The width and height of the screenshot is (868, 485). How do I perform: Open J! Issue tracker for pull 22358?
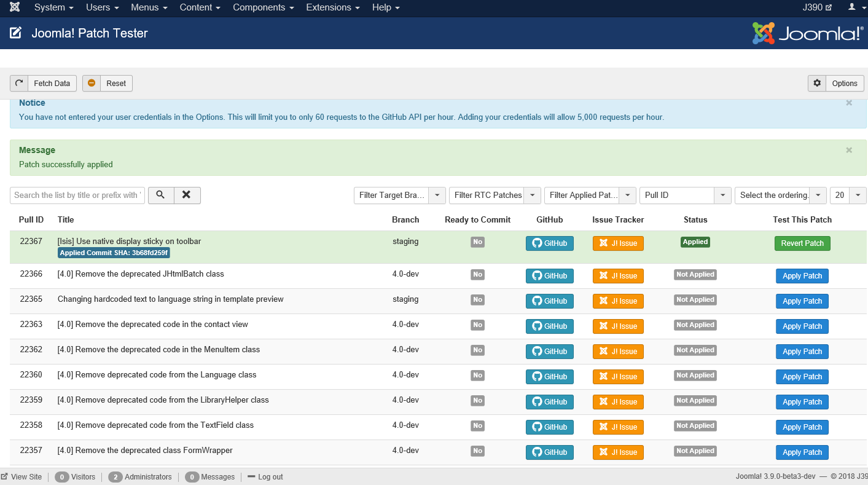point(618,427)
